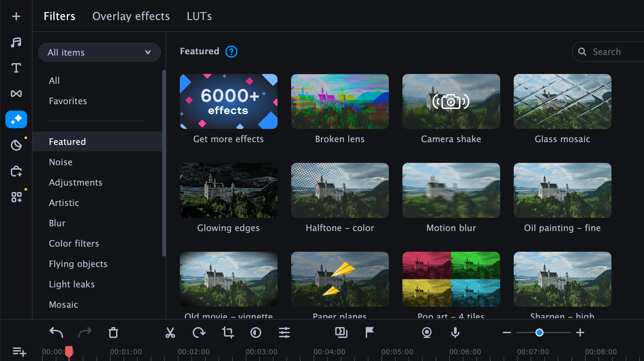Choose the Camera shake filter thumbnail
Image resolution: width=644 pixels, height=361 pixels.
[451, 101]
